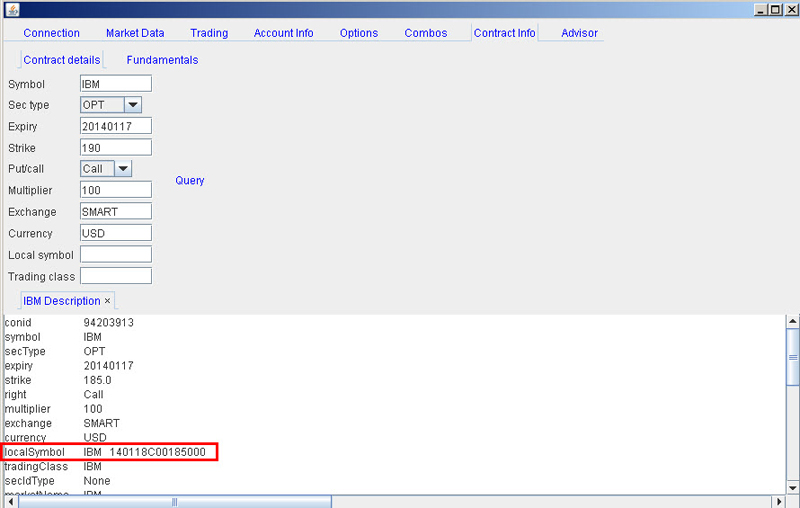Click the multiplier value 100 in results

(93, 409)
